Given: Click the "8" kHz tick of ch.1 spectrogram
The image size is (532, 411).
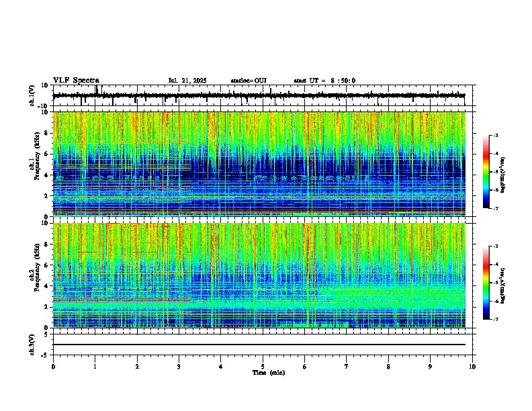Looking at the screenshot, I should click(x=47, y=133).
